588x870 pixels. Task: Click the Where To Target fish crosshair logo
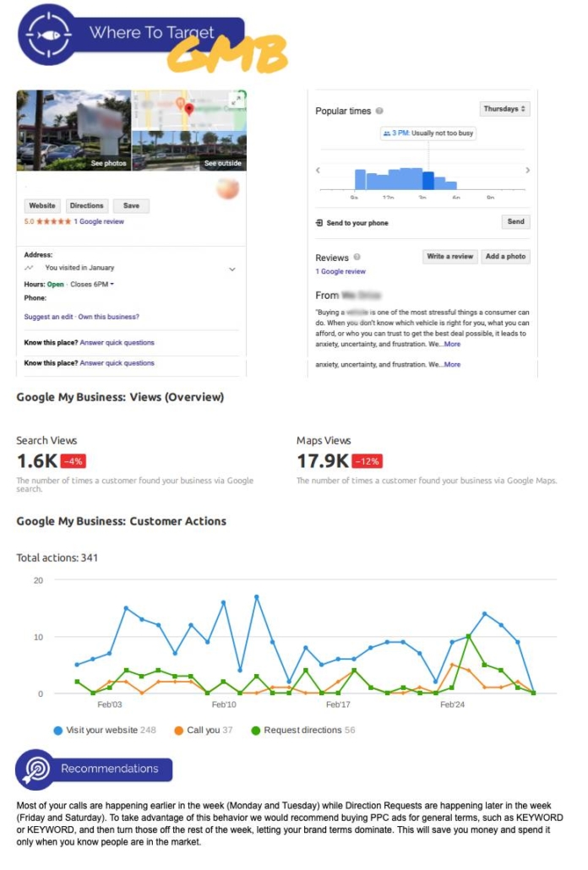(49, 35)
